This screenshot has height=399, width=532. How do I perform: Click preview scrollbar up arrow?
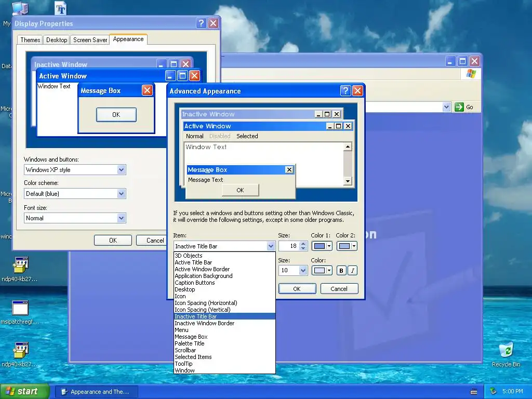[348, 147]
